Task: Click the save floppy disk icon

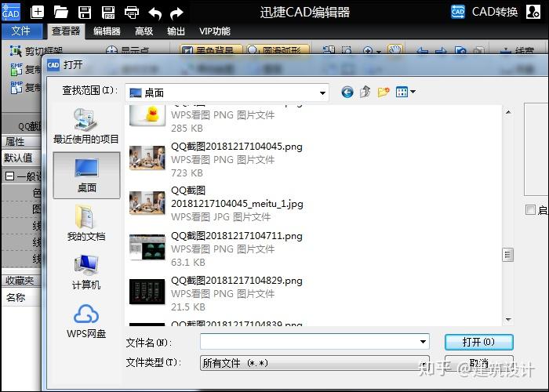Action: [85, 13]
